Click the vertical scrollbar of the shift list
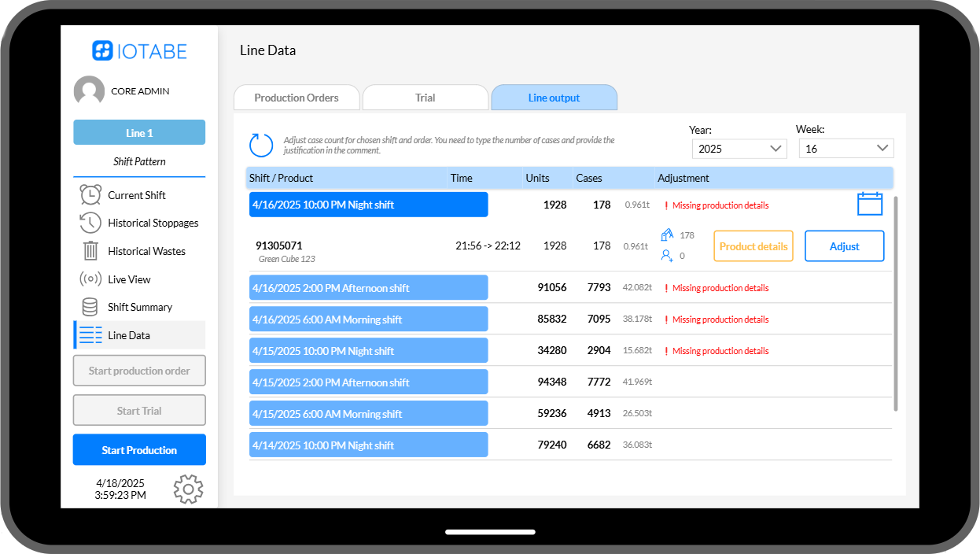 coord(896,303)
